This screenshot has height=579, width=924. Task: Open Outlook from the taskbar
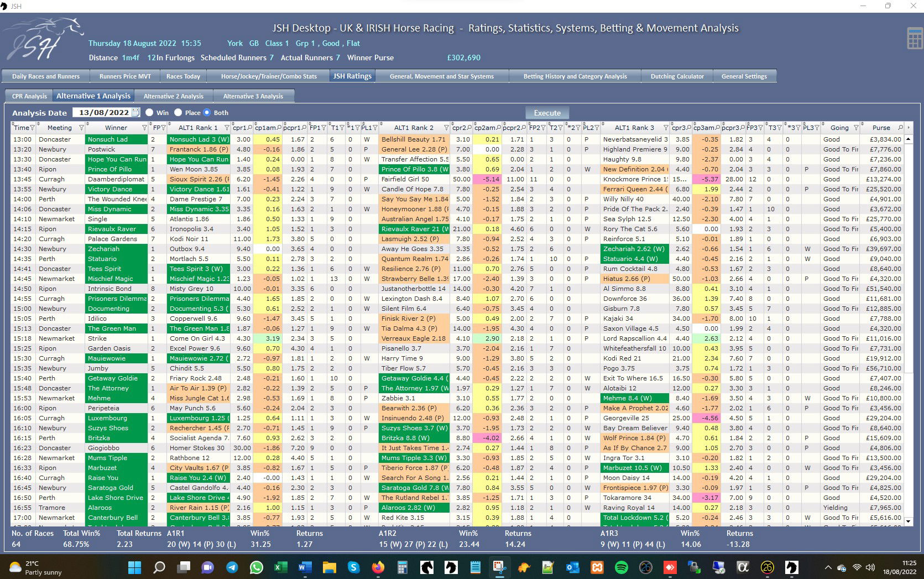point(573,567)
